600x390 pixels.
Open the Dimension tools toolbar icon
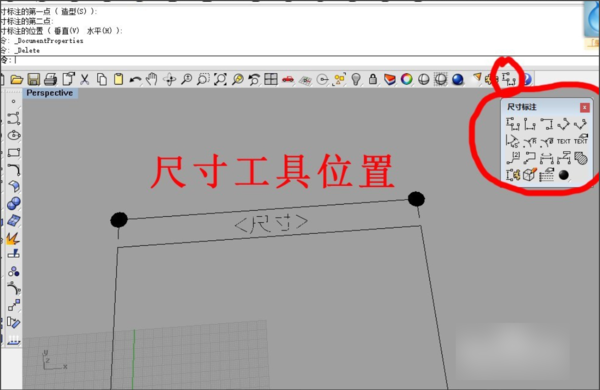[x=509, y=79]
